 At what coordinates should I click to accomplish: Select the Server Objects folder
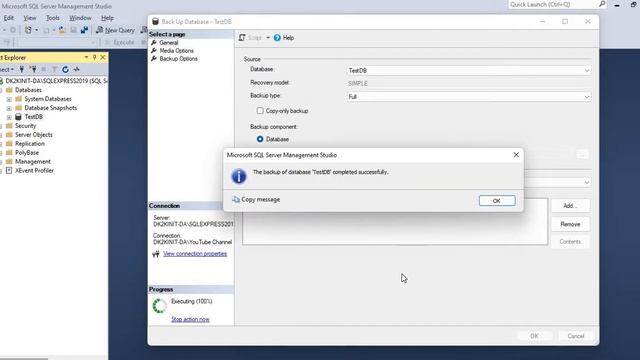click(33, 135)
